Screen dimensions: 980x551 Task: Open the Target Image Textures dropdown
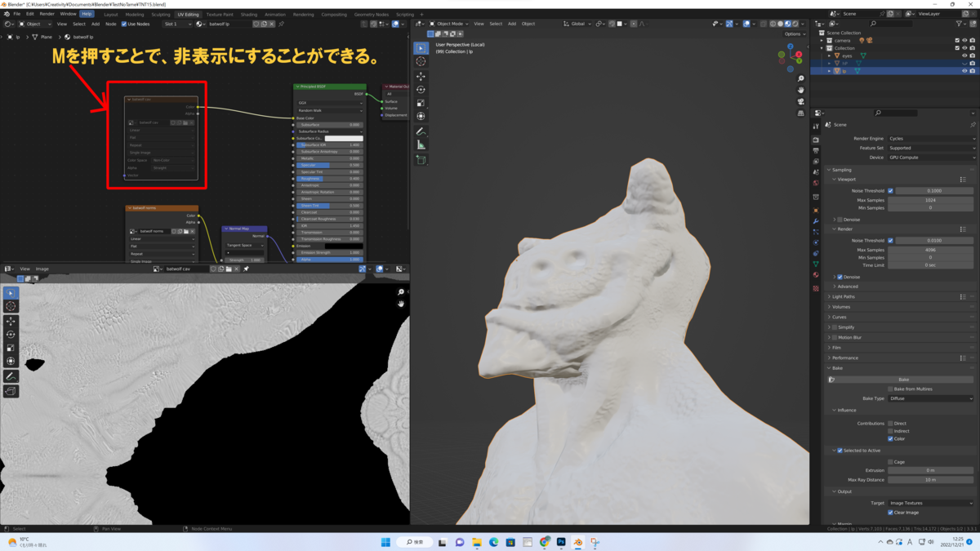coord(931,503)
